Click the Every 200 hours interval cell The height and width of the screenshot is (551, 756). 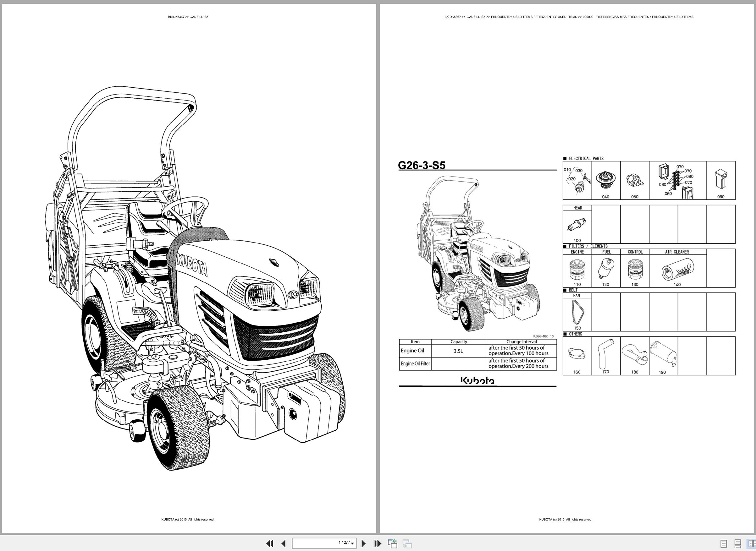tap(521, 363)
